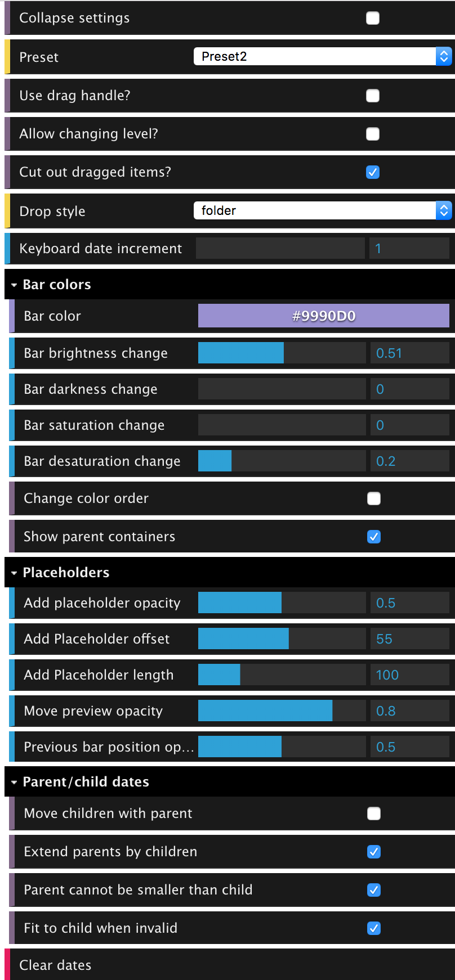
Task: Uncheck Parent cannot be smaller than child
Action: coord(373,890)
